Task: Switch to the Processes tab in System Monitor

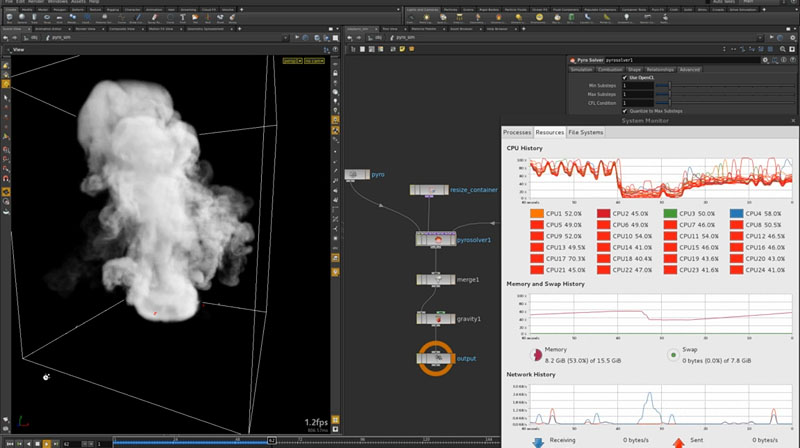Action: click(x=516, y=132)
